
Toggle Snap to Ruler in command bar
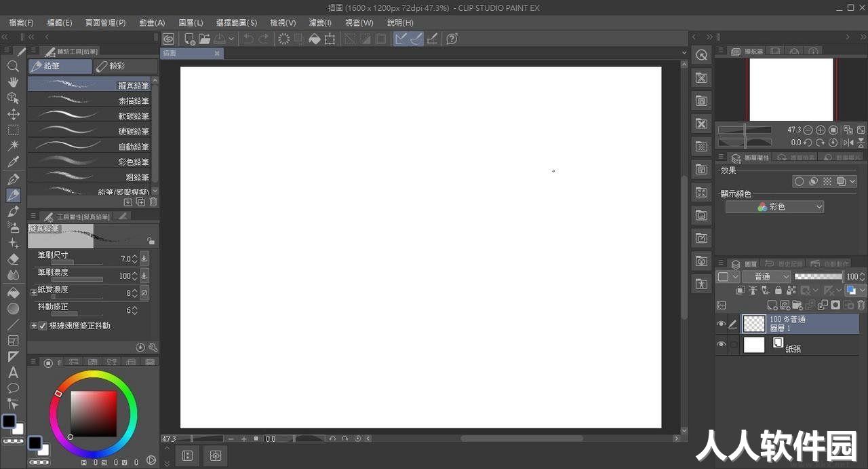pyautogui.click(x=401, y=39)
